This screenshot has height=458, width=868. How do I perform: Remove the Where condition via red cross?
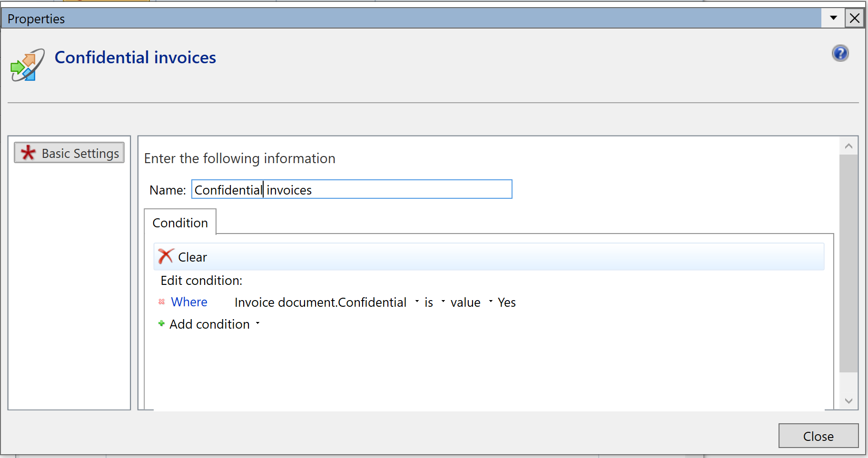(x=161, y=302)
